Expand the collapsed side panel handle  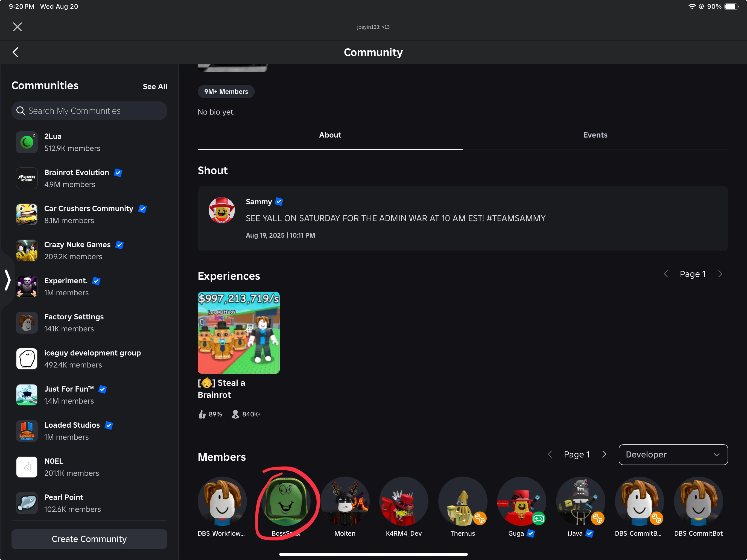[7, 280]
